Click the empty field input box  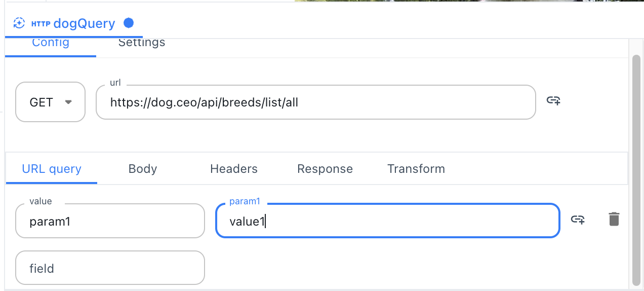point(110,268)
